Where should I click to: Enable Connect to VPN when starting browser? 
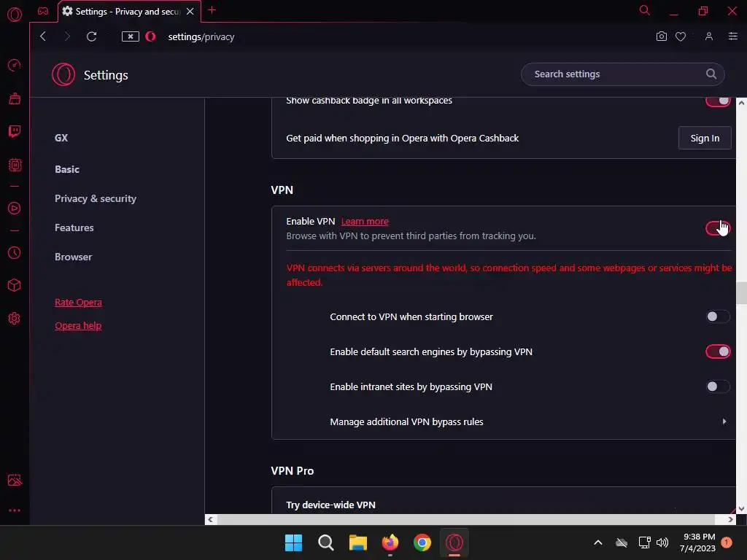pyautogui.click(x=718, y=316)
